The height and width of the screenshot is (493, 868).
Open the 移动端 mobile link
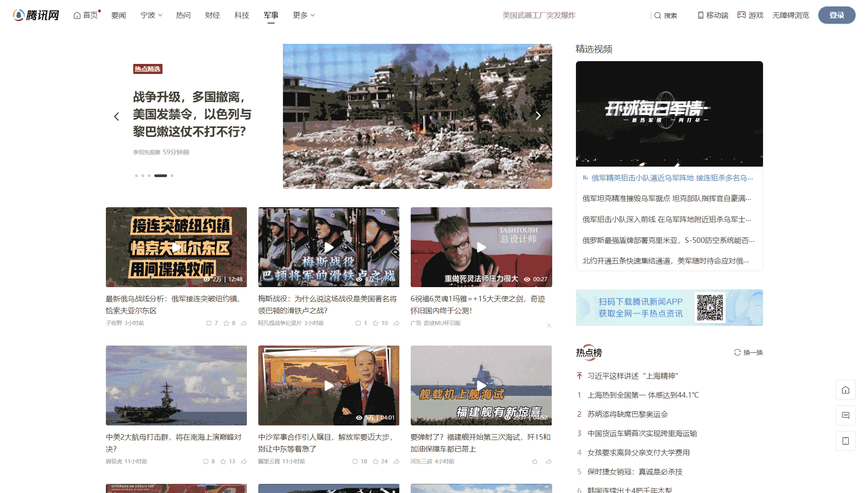pos(713,15)
